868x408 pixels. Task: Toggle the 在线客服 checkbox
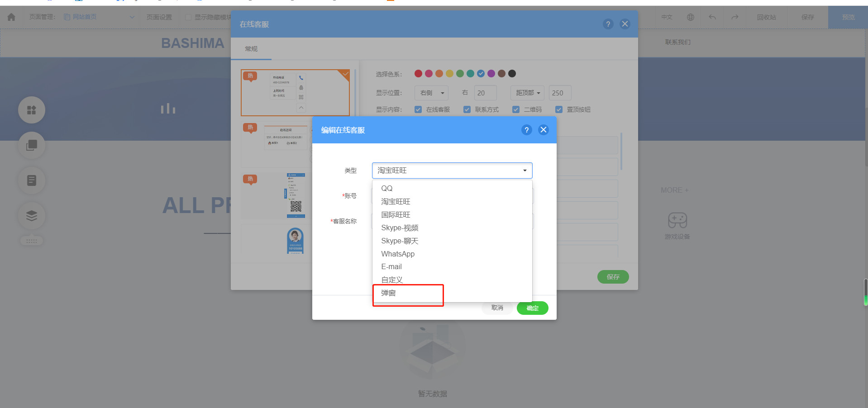pyautogui.click(x=418, y=109)
